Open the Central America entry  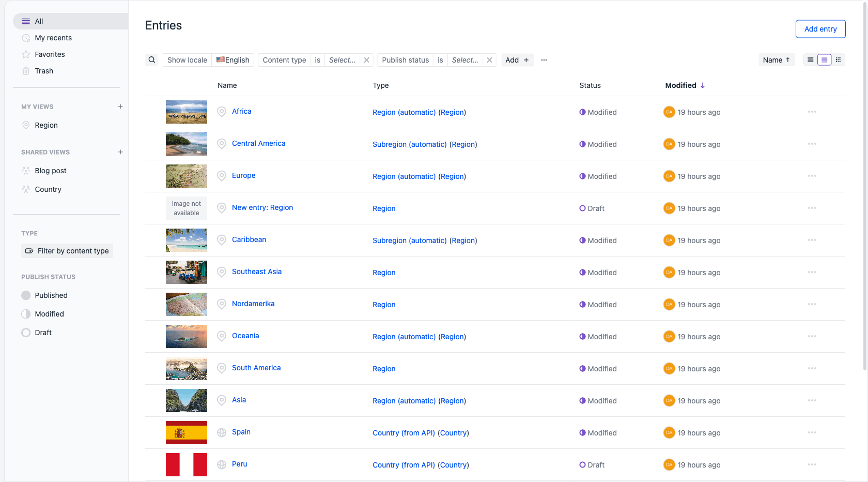(258, 143)
